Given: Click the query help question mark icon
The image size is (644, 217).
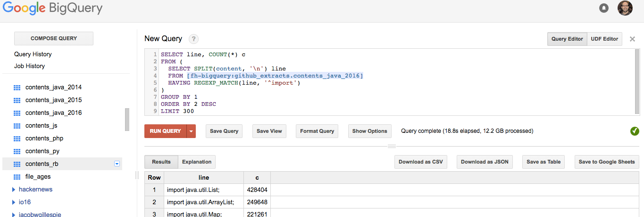Looking at the screenshot, I should tap(193, 39).
